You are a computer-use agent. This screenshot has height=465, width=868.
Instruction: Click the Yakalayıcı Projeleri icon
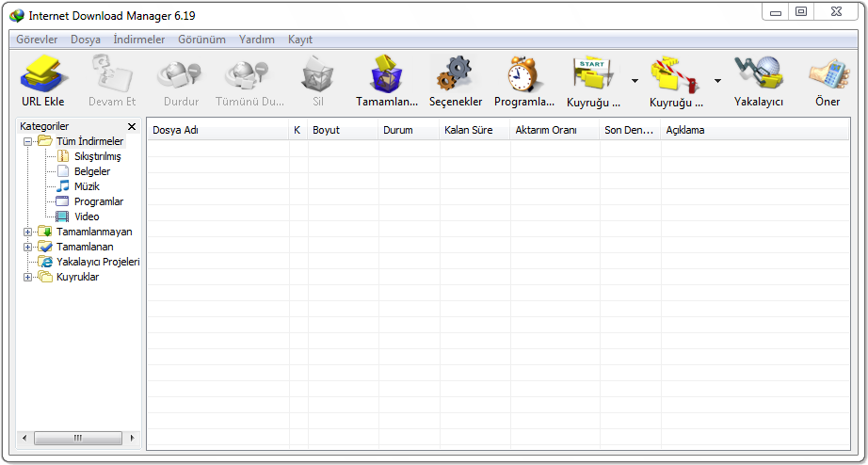(45, 262)
